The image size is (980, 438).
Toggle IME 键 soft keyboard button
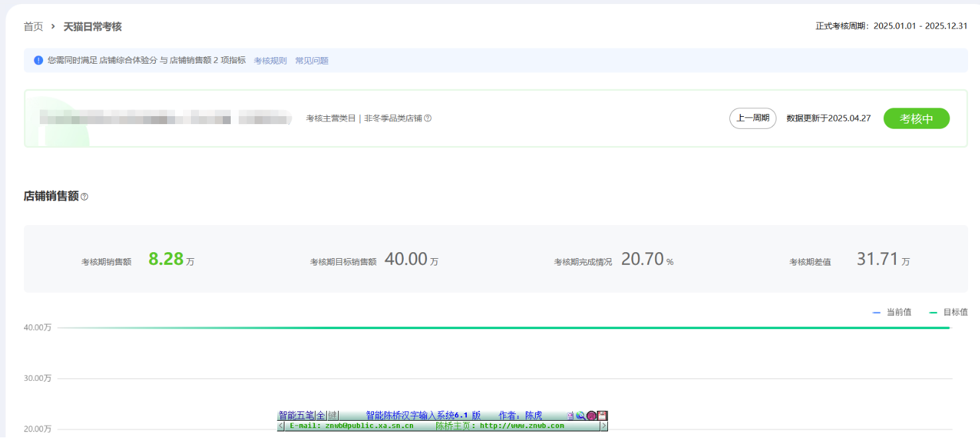pyautogui.click(x=332, y=415)
